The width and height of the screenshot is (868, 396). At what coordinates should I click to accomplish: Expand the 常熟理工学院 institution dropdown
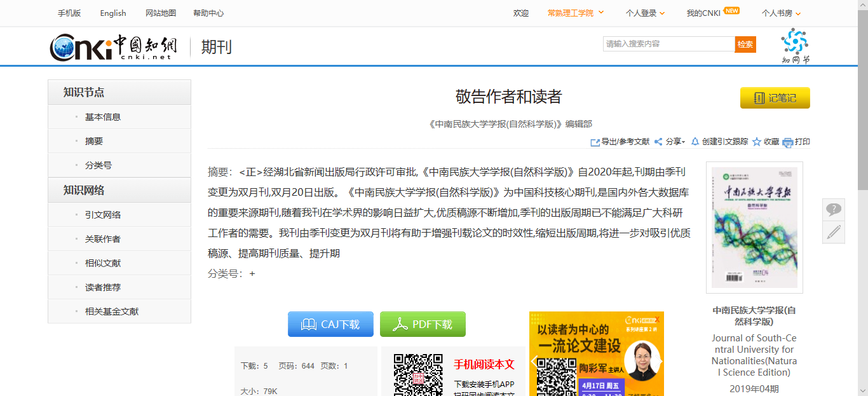[x=576, y=13]
